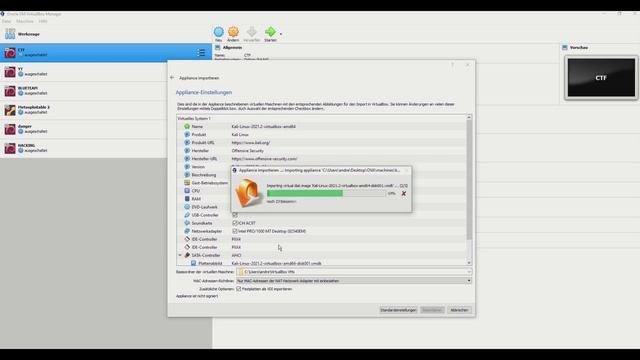
Task: Click the Plattenabbild disk icon
Action: coord(193,263)
